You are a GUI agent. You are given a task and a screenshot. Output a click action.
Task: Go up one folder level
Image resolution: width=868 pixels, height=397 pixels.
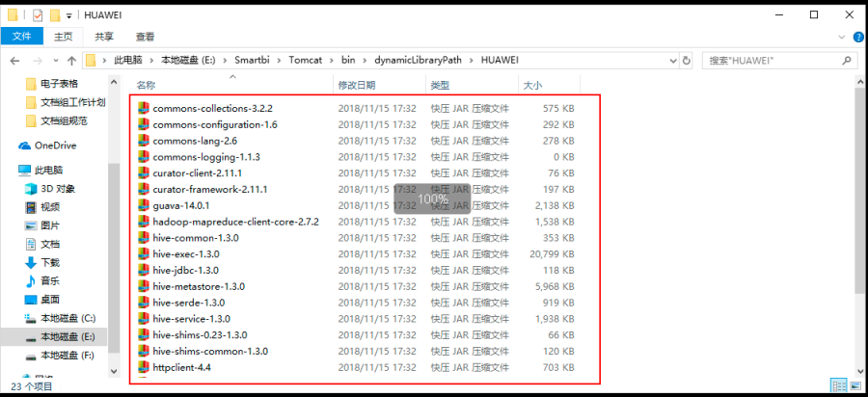(71, 61)
